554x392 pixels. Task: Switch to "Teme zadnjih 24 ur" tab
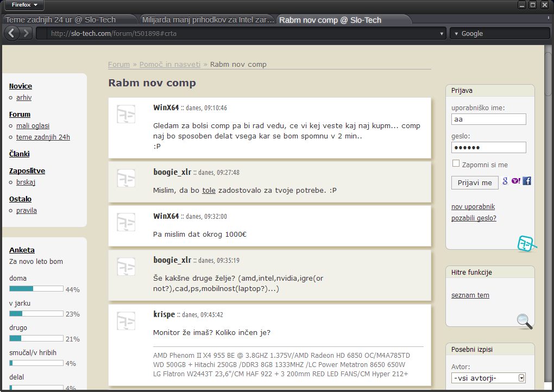[x=61, y=20]
